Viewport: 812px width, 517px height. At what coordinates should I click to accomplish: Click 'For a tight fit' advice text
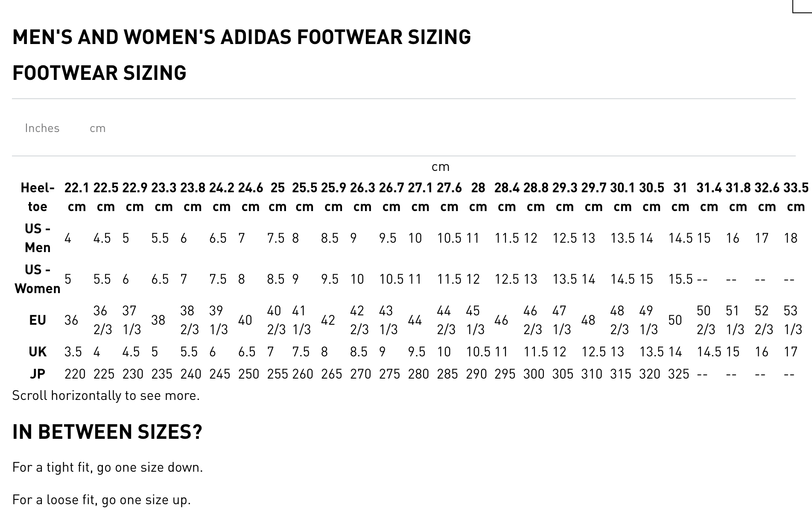click(x=108, y=467)
